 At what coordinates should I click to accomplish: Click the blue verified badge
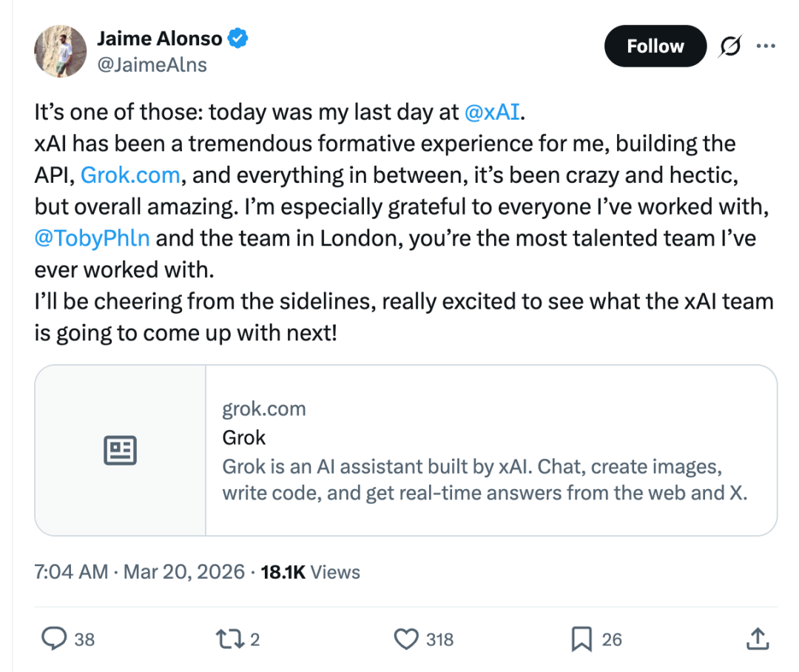[237, 38]
